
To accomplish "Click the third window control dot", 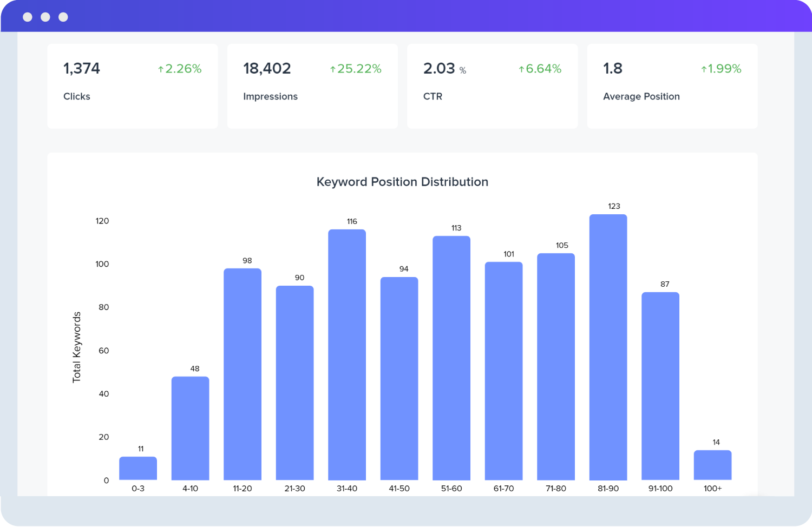I will click(x=63, y=17).
